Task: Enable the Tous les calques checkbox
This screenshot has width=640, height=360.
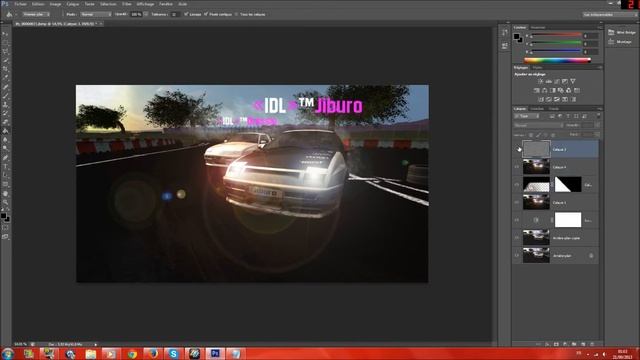Action: coord(236,14)
